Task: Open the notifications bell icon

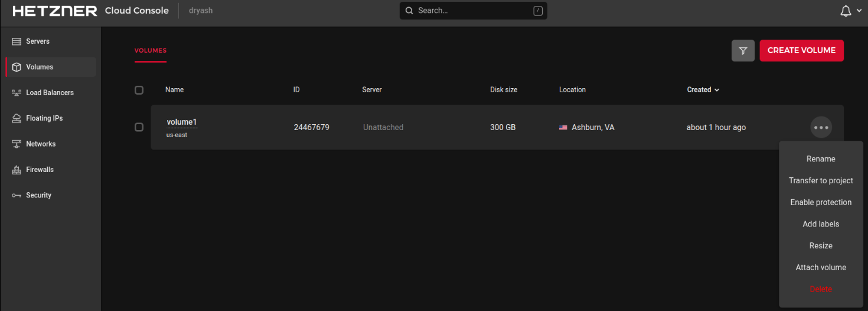Action: [x=846, y=11]
